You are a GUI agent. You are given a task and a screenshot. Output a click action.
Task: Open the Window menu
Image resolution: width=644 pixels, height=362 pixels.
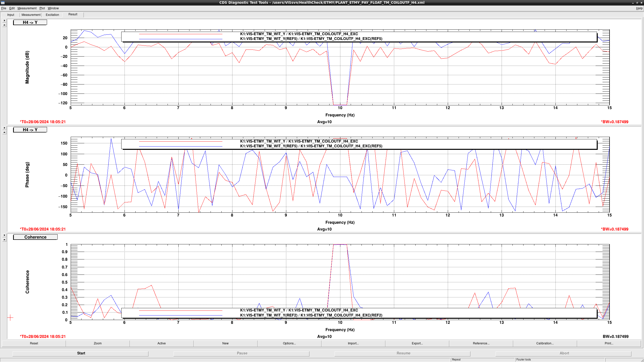click(53, 8)
